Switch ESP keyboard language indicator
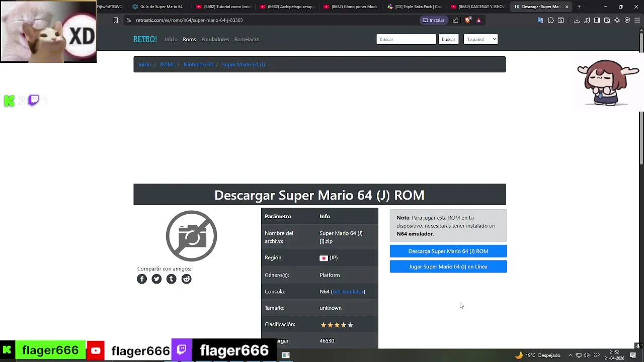The width and height of the screenshot is (644, 362). (596, 355)
